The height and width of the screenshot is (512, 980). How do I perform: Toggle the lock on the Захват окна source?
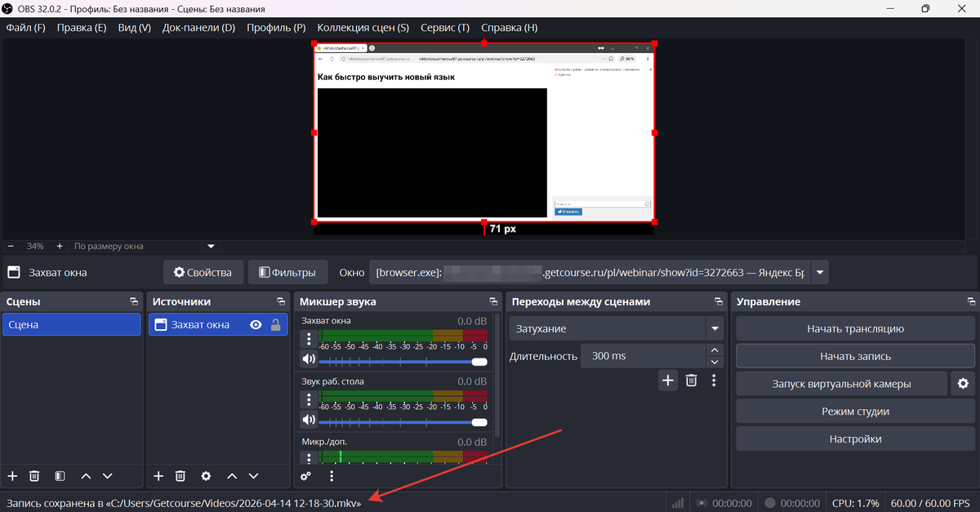coord(275,325)
